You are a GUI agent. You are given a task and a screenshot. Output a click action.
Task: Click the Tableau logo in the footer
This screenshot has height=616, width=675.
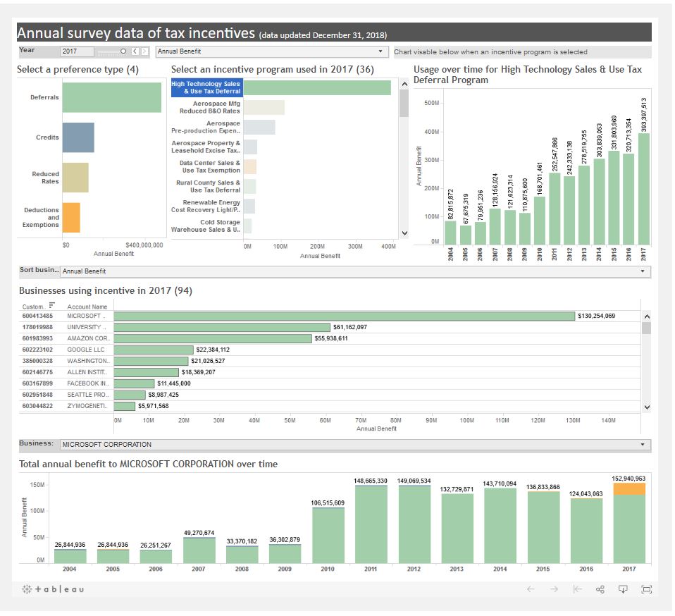click(x=53, y=589)
